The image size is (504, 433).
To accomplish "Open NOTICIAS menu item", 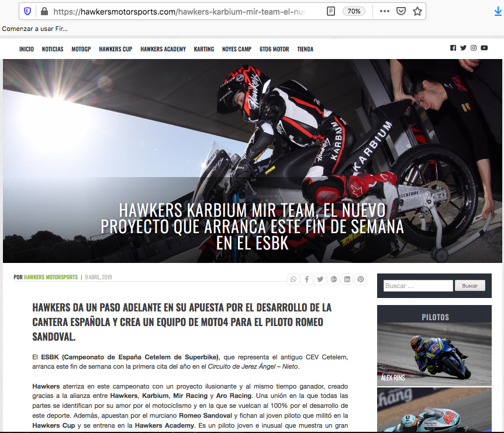I will pyautogui.click(x=53, y=49).
